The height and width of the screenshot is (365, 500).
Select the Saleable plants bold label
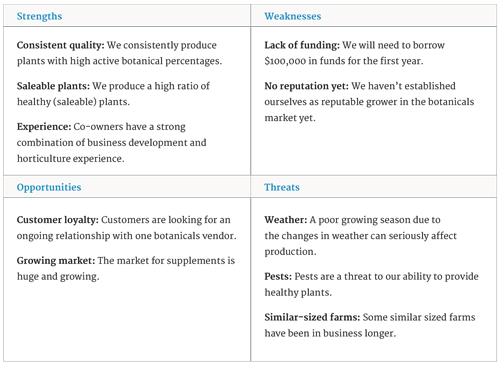53,86
